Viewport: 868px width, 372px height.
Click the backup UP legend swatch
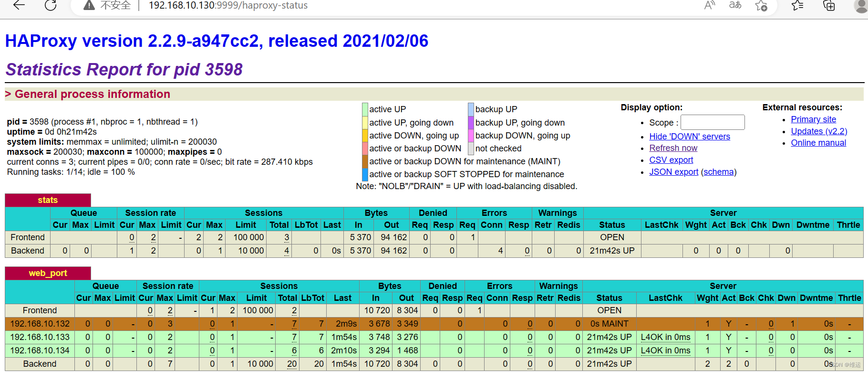click(471, 109)
